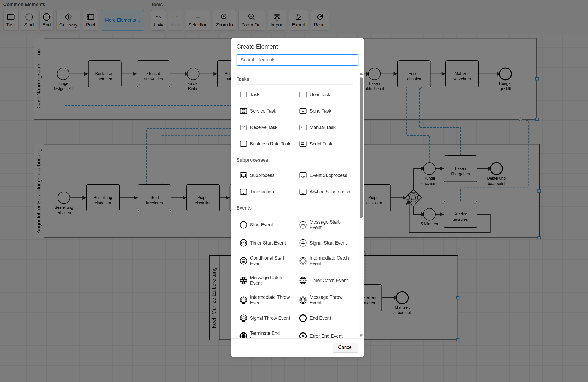Image resolution: width=588 pixels, height=382 pixels.
Task: Select the 'Kunden ausrufen' task
Action: click(x=460, y=214)
